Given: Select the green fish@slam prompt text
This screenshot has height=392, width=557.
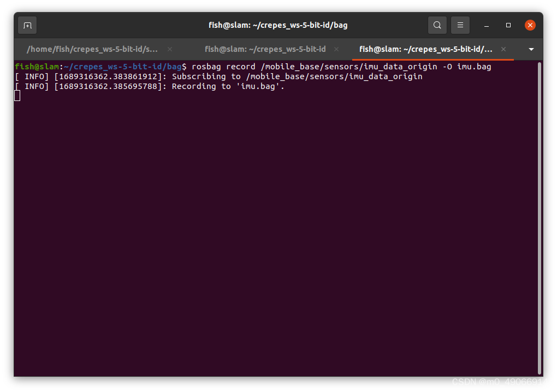Looking at the screenshot, I should (x=36, y=66).
